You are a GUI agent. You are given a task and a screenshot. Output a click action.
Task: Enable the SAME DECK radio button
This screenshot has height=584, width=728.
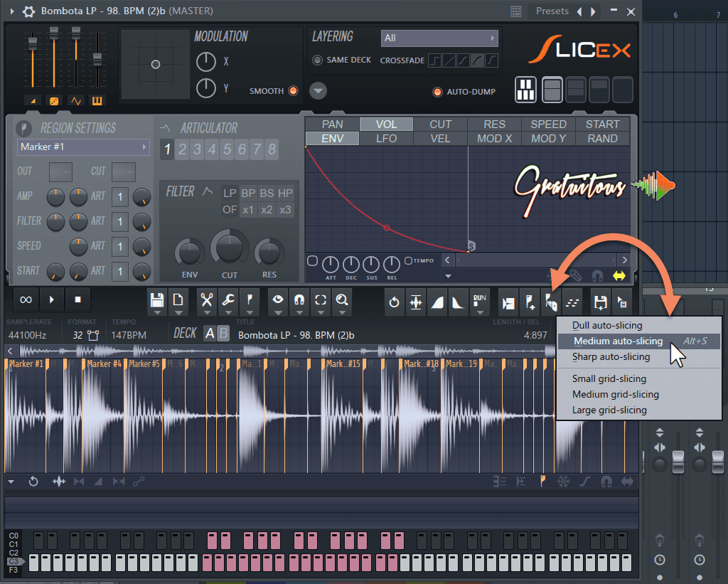[x=317, y=60]
